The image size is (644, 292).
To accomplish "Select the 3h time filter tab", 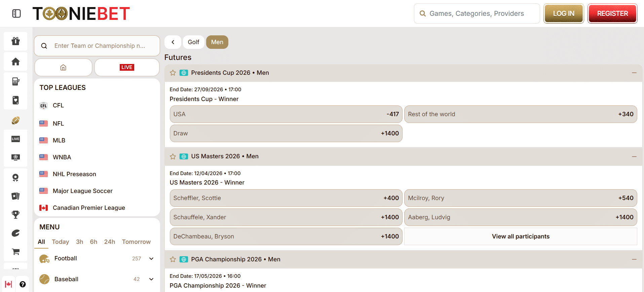I will pyautogui.click(x=80, y=242).
